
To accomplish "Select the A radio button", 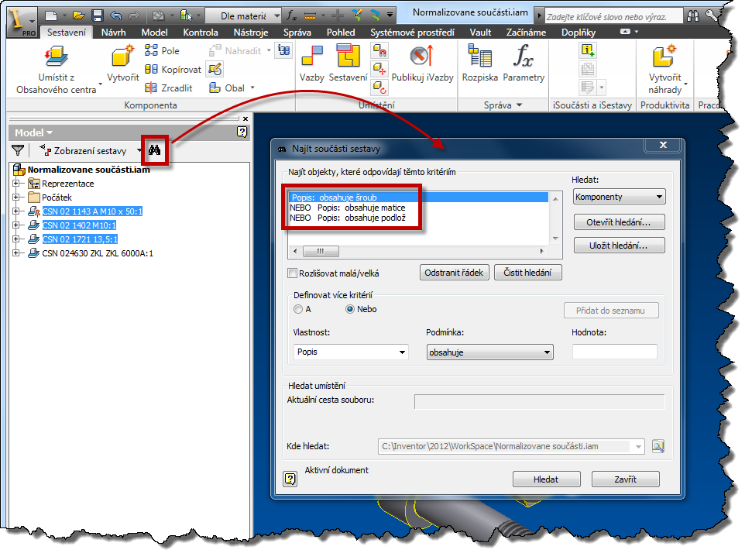I will 298,309.
